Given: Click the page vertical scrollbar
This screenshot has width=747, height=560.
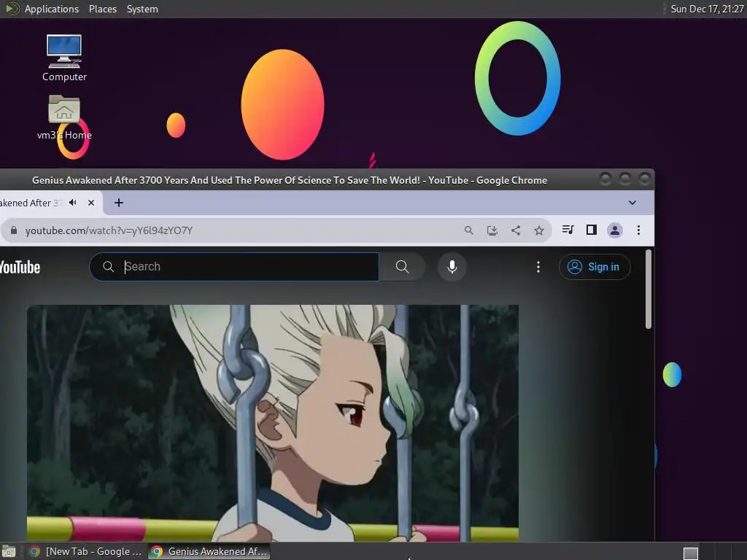Looking at the screenshot, I should 648,289.
